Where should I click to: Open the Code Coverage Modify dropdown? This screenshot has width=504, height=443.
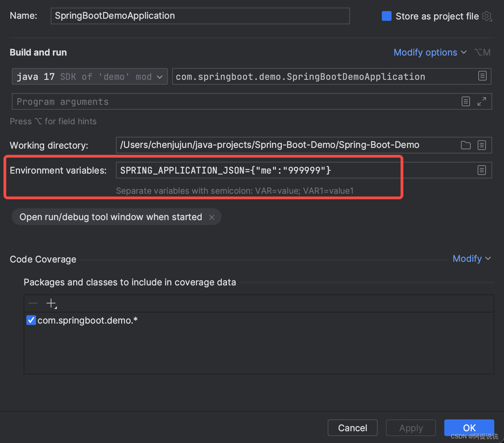click(472, 259)
